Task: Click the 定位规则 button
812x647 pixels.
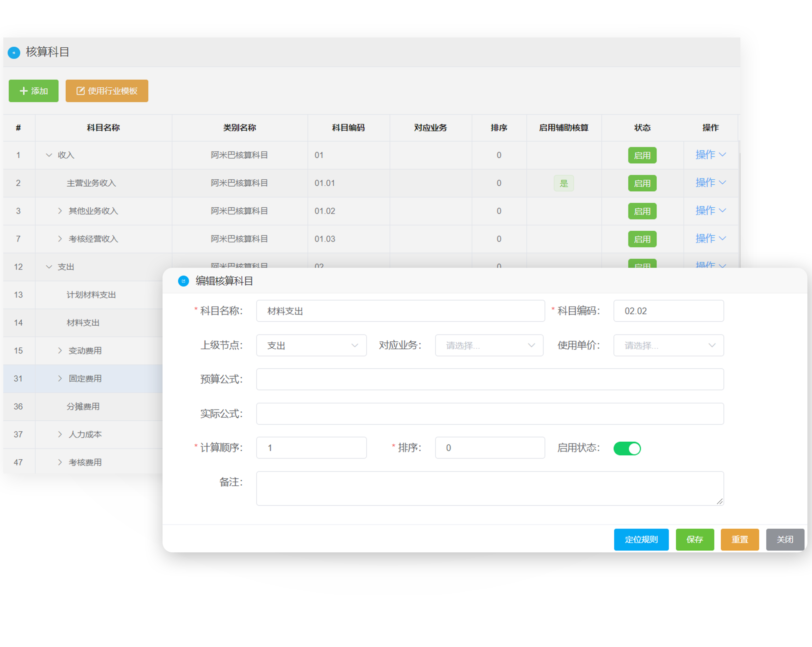Action: click(x=641, y=540)
